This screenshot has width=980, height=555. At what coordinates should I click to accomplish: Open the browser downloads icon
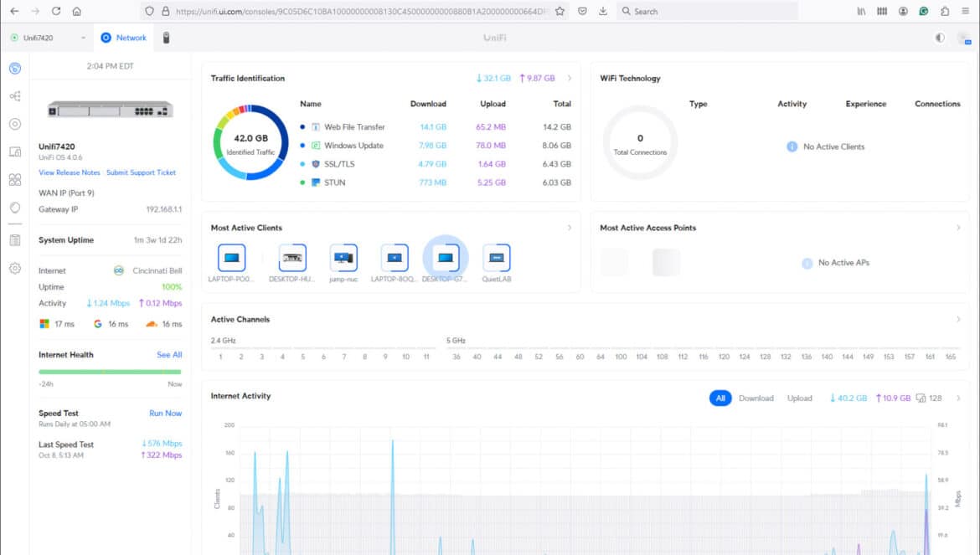tap(602, 11)
